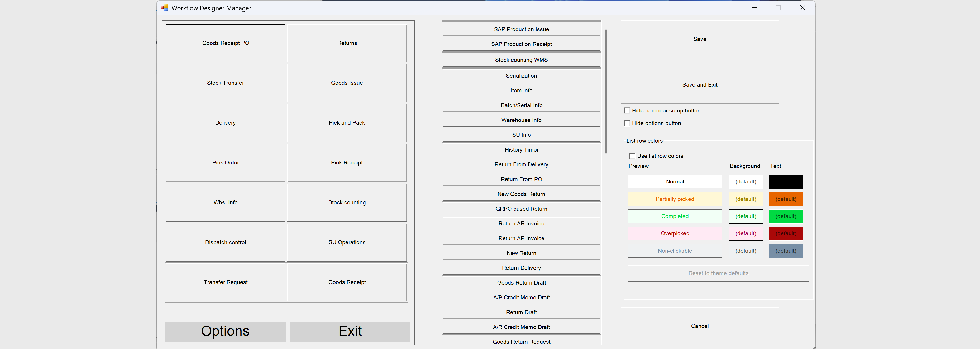Choose Return From PO entry
This screenshot has height=349, width=980.
[x=521, y=179]
